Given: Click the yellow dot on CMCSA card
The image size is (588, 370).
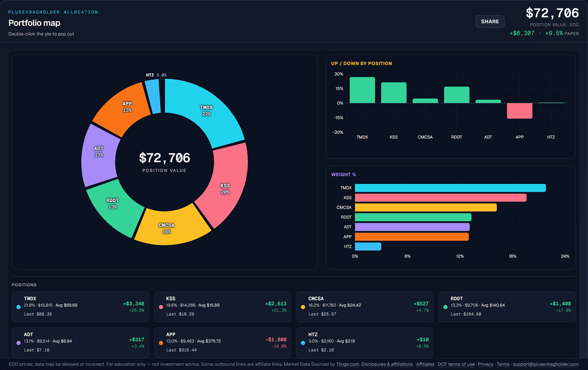Looking at the screenshot, I should (303, 307).
